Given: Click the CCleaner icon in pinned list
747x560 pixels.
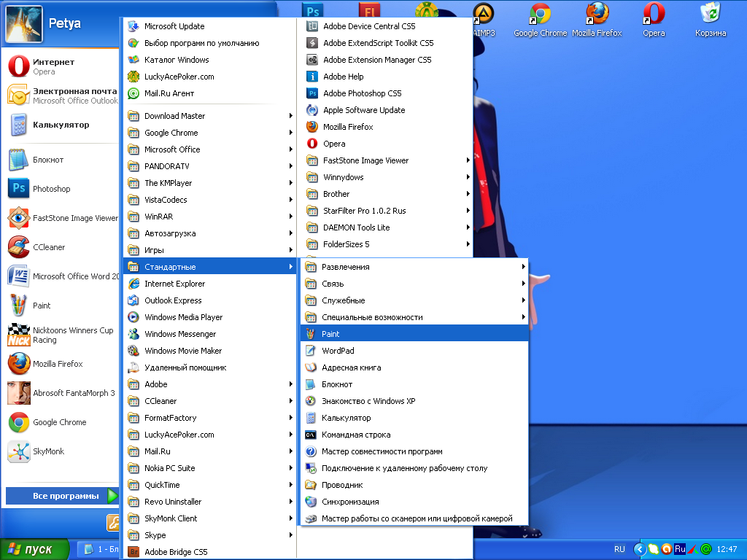Looking at the screenshot, I should pos(18,247).
